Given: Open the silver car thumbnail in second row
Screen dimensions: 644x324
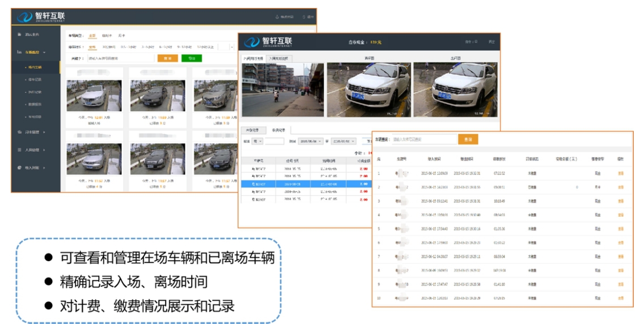Looking at the screenshot, I should [x=94, y=159].
